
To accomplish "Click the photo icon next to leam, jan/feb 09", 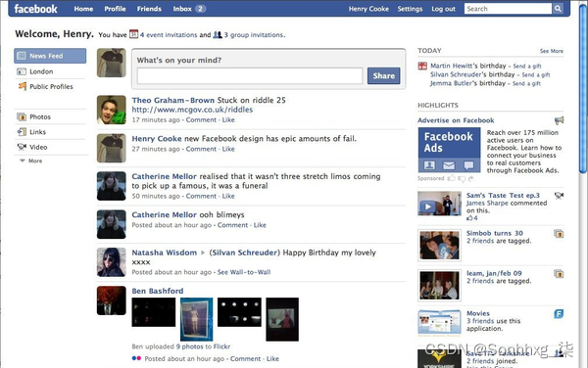I will [x=559, y=274].
